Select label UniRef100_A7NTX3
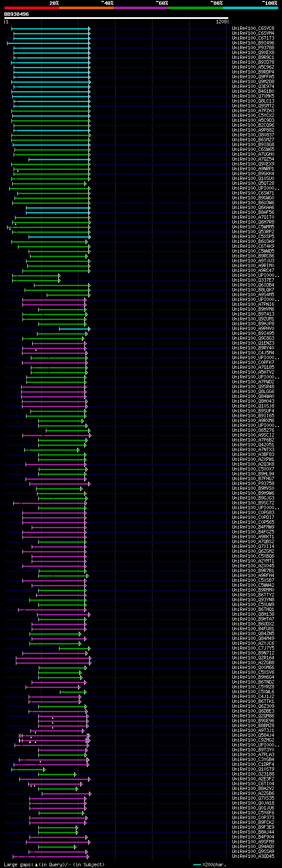Image resolution: width=282 pixels, height=868 pixels. coord(253,449)
